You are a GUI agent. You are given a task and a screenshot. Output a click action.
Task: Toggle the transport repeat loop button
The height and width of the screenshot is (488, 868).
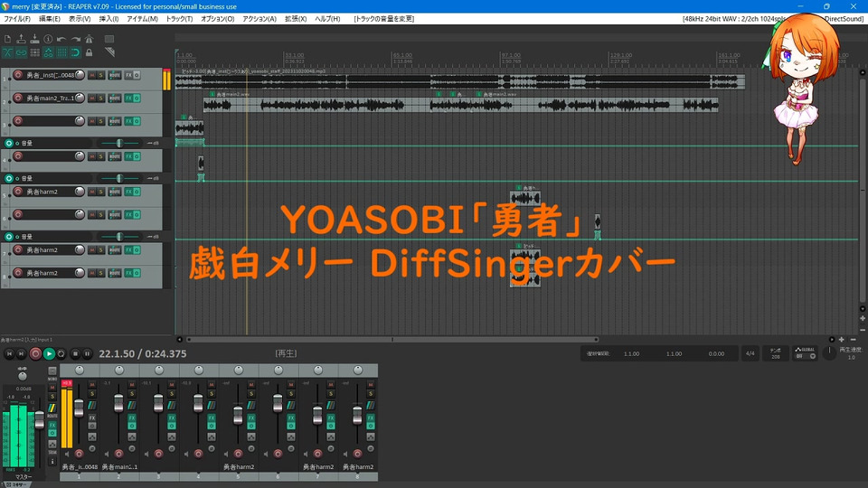tap(61, 353)
